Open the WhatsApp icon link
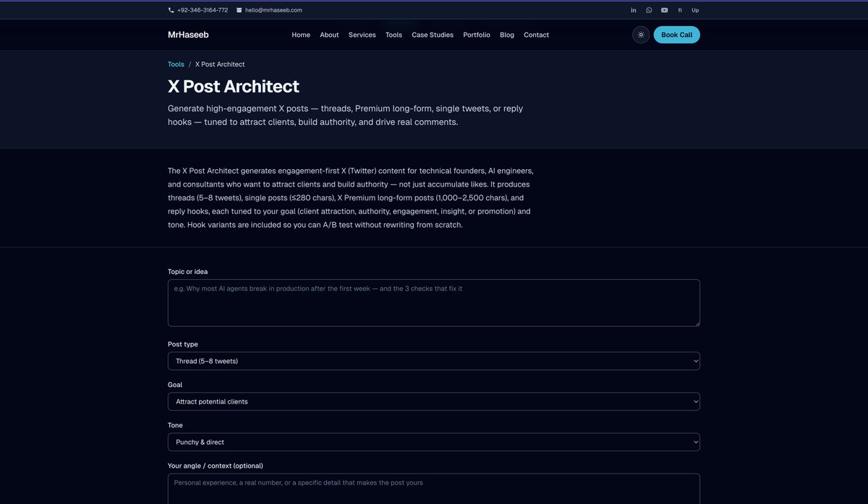The height and width of the screenshot is (504, 868). pos(649,10)
